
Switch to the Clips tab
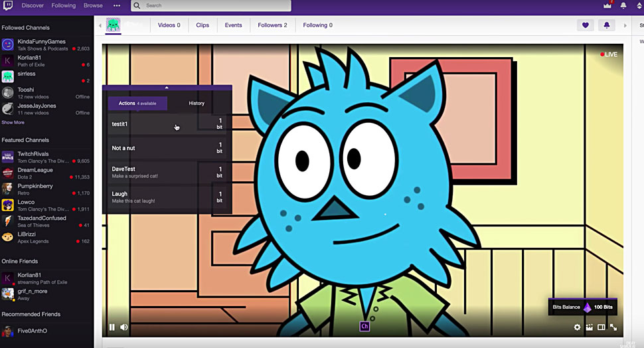click(202, 25)
